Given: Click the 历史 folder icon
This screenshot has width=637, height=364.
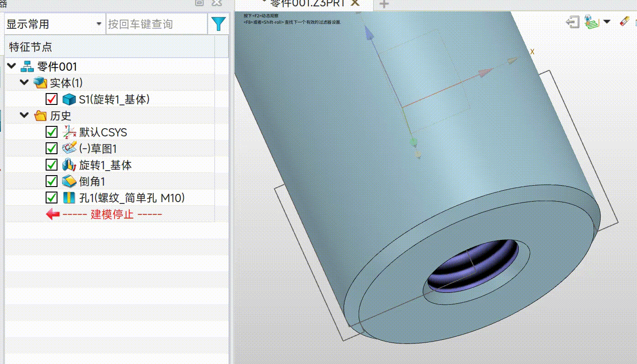Looking at the screenshot, I should 40,116.
